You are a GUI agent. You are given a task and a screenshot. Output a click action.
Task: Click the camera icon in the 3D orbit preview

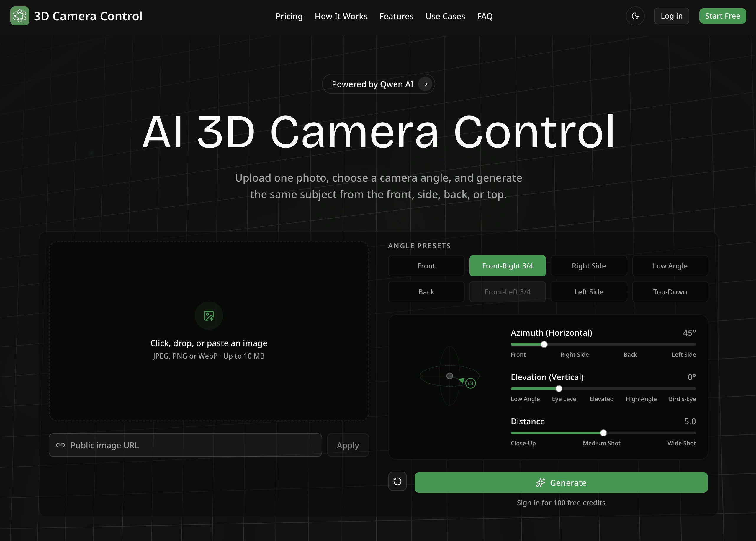point(470,383)
